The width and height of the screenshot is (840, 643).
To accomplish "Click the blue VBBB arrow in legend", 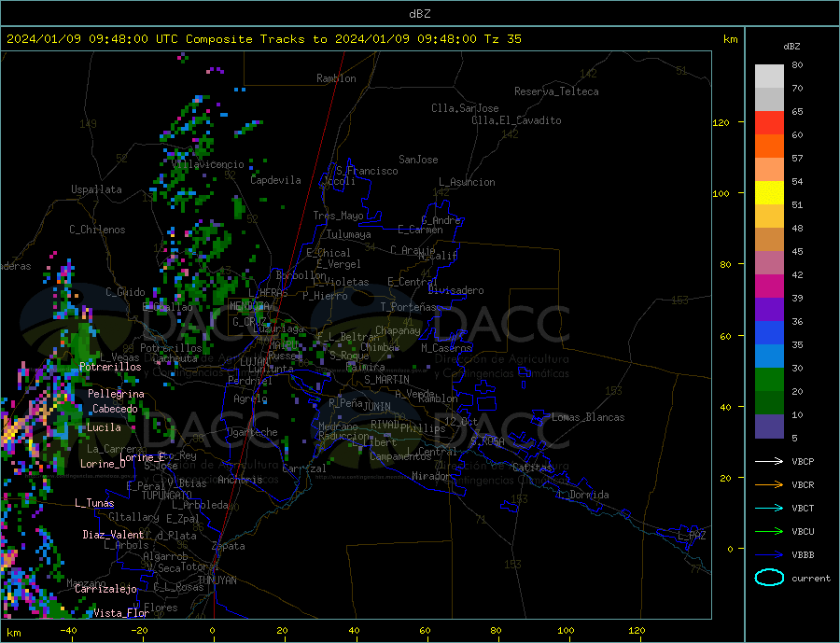I will [x=771, y=554].
